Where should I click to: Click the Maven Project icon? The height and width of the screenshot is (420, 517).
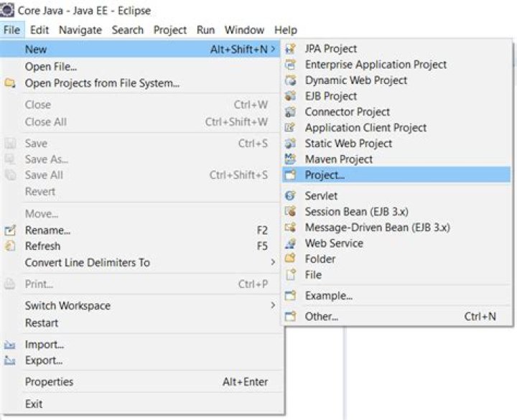pos(291,159)
